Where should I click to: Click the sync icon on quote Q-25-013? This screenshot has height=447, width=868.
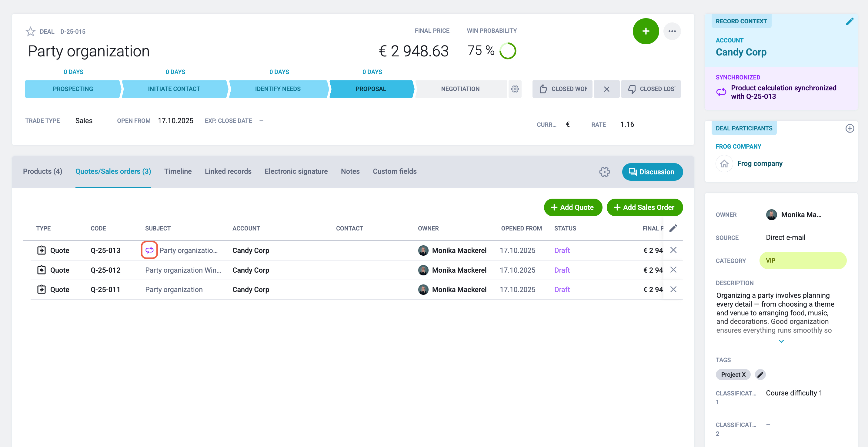click(149, 250)
